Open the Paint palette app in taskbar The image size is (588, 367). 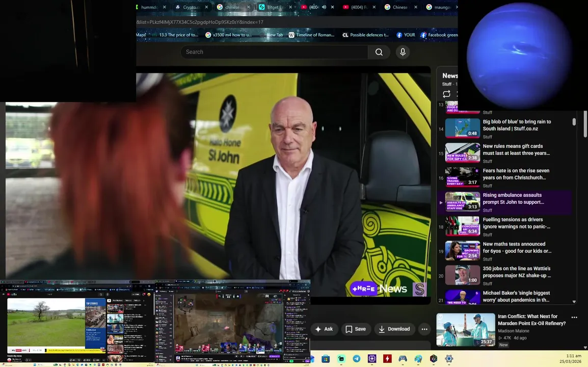(x=418, y=359)
